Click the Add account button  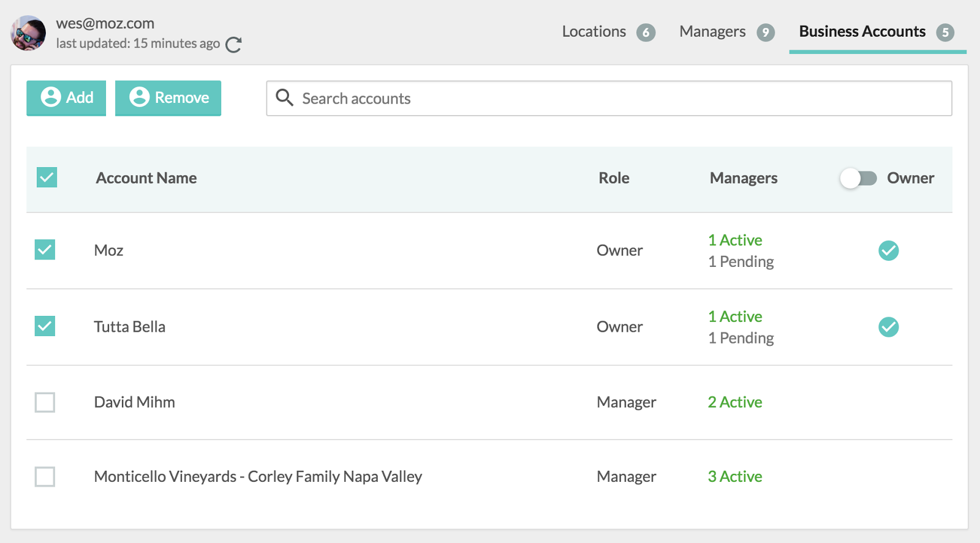coord(66,98)
